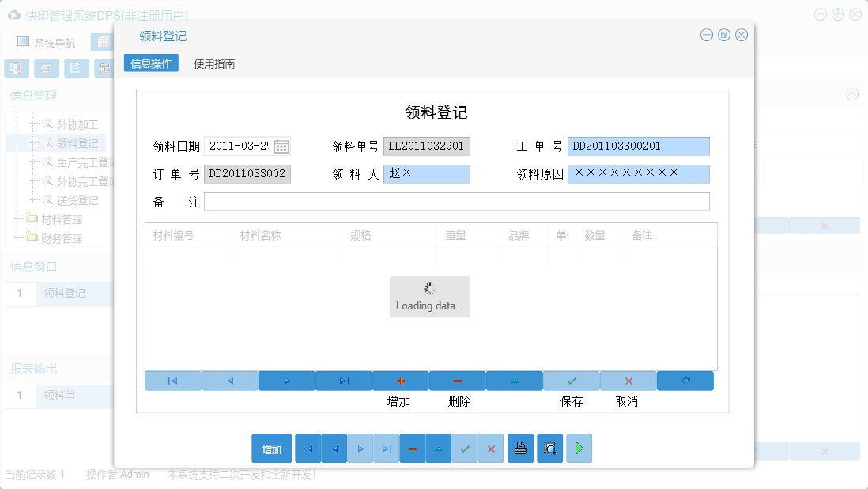Open the date picker for 领料日期
Viewport: 868px width, 489px height.
coord(281,146)
